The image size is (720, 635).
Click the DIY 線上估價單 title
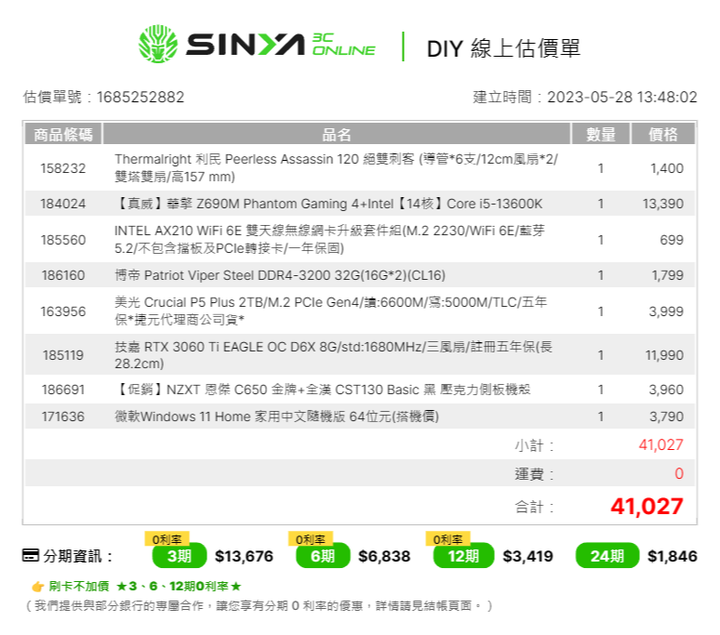coord(504,48)
